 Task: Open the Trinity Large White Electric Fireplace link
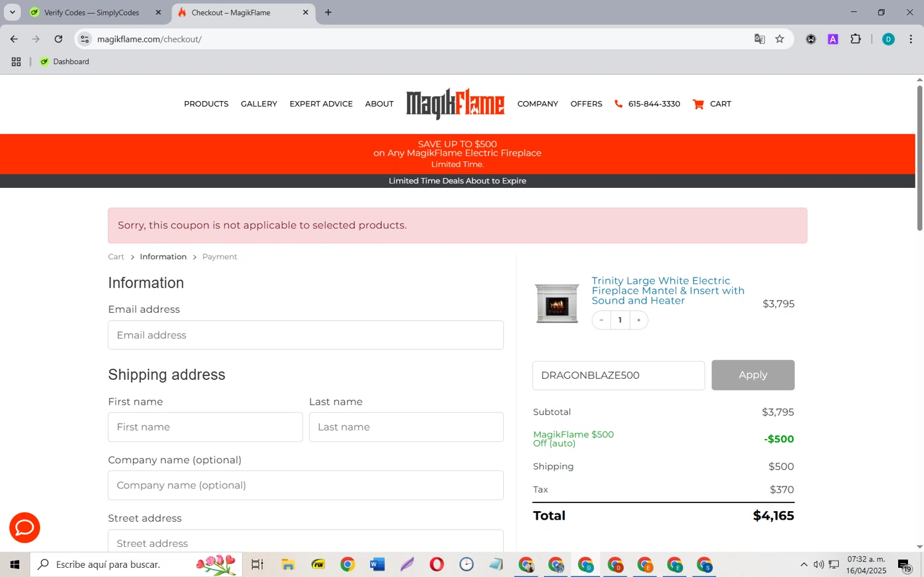(668, 291)
